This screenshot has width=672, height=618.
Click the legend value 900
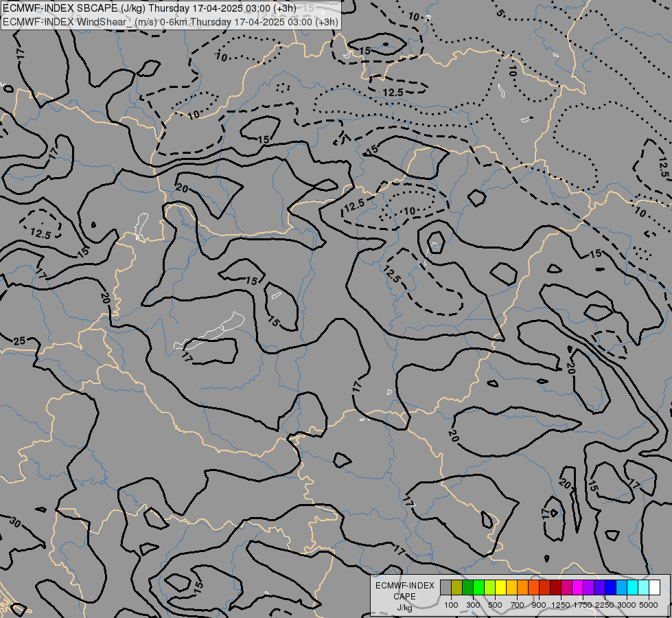[x=539, y=605]
